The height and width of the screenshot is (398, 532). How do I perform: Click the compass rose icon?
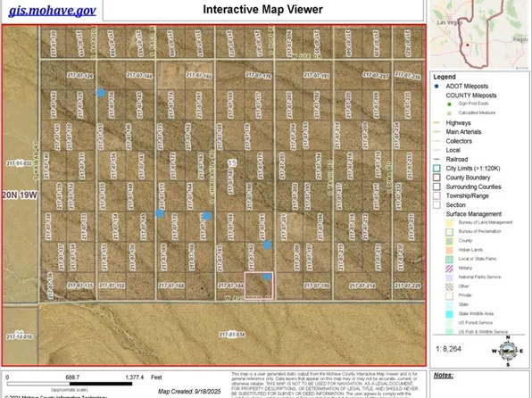(508, 352)
